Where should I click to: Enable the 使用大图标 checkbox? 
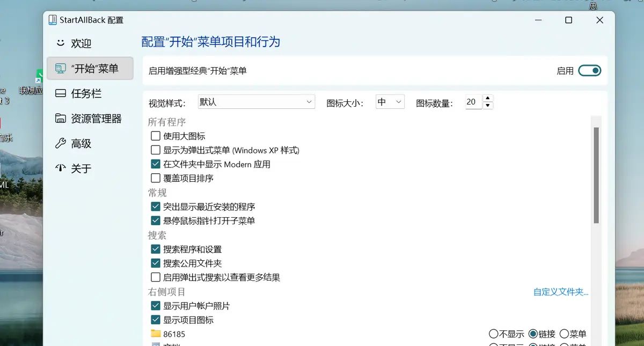pyautogui.click(x=156, y=136)
